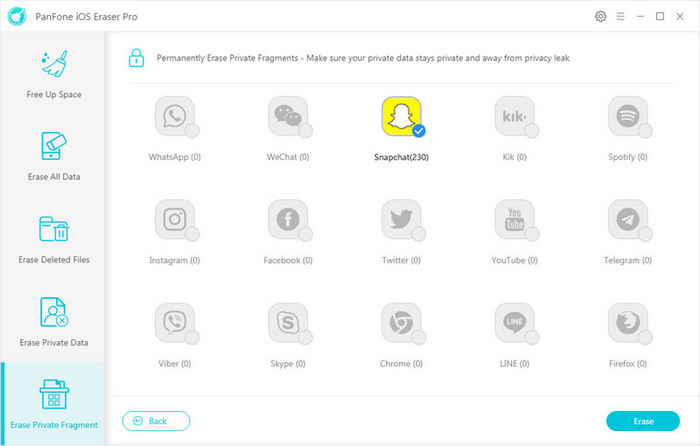Select the LINE app icon
700x446 pixels.
pyautogui.click(x=515, y=322)
